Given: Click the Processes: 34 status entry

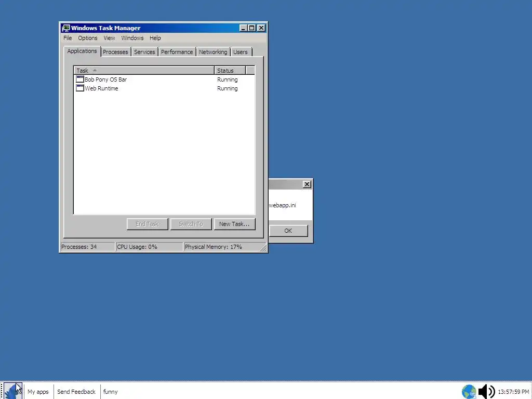Looking at the screenshot, I should point(87,247).
